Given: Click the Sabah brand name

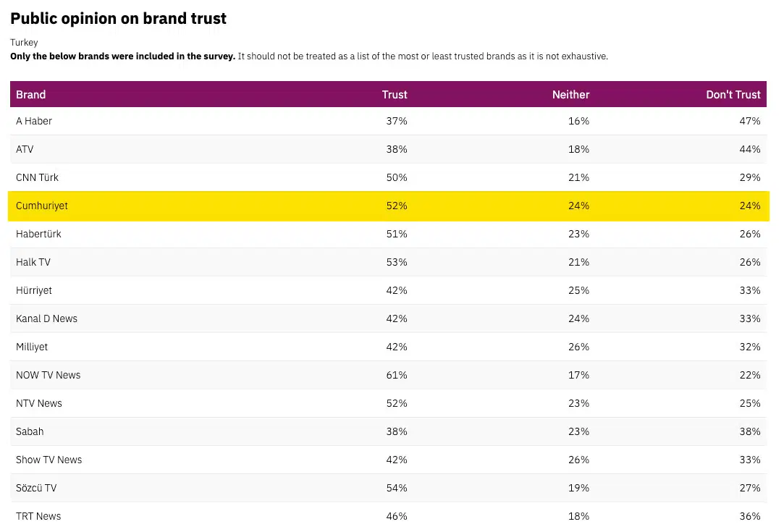Looking at the screenshot, I should click(x=30, y=431).
